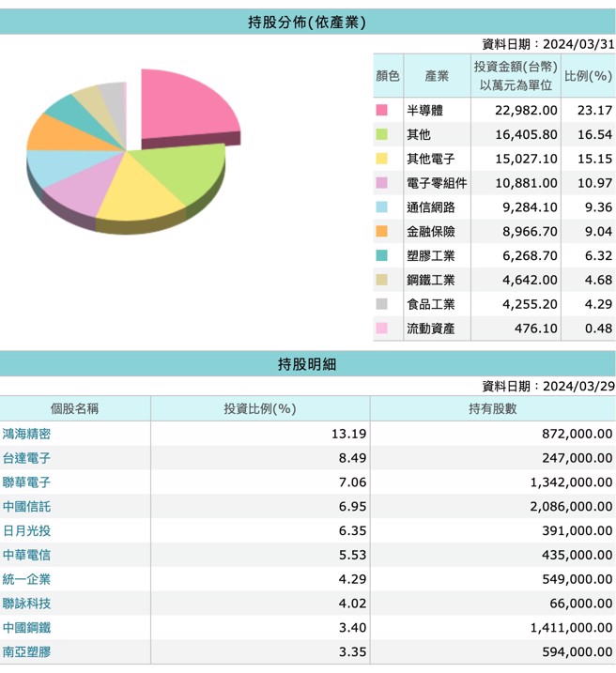Click the tan 鋼鐵工業 legend swatch
Screen dimensions: 616x673
pos(381,280)
